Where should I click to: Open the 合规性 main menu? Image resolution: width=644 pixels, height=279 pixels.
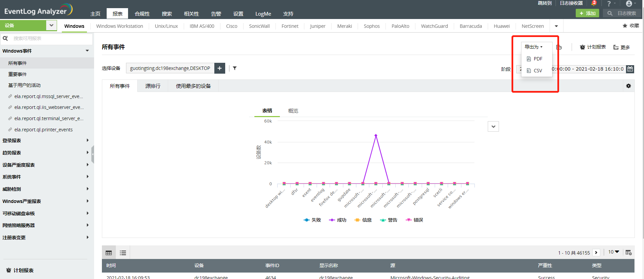(x=142, y=14)
